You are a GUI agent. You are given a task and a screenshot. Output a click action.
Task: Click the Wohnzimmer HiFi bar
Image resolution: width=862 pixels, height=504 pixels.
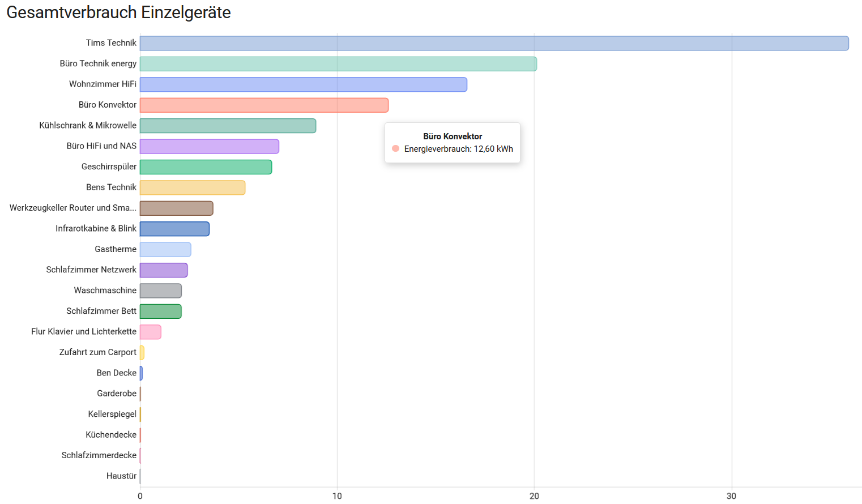(x=304, y=84)
